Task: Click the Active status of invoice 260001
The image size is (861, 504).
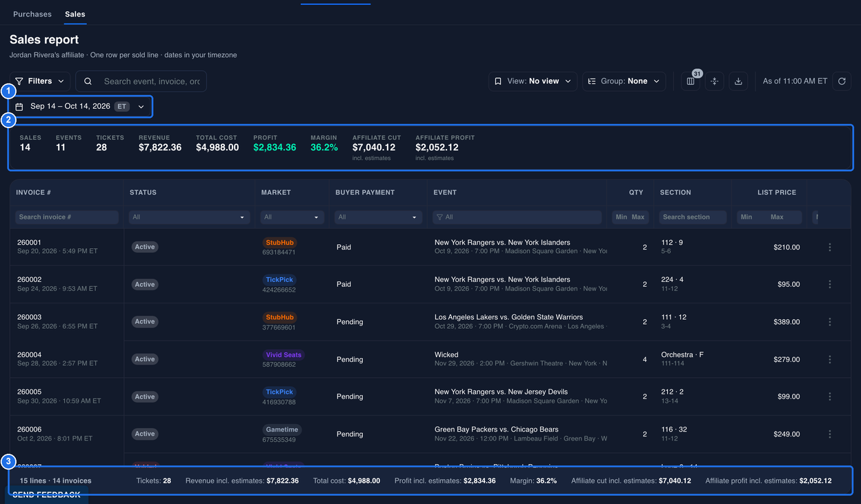Action: click(x=145, y=247)
